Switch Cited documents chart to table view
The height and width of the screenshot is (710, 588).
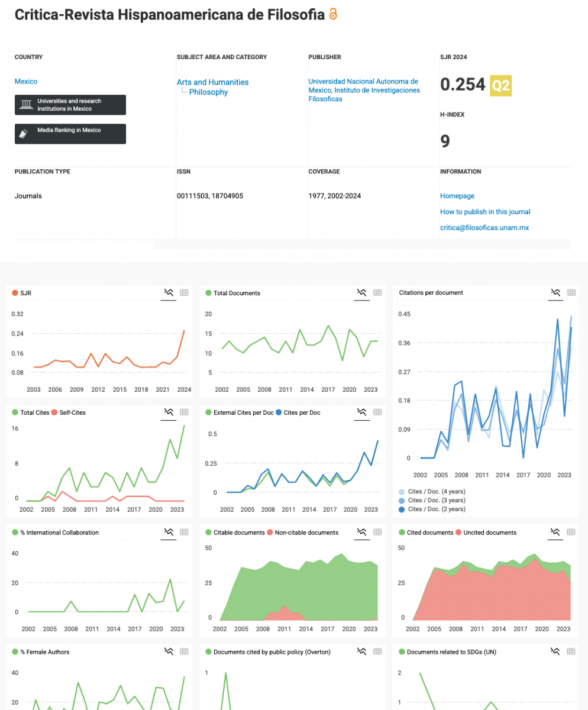(571, 532)
